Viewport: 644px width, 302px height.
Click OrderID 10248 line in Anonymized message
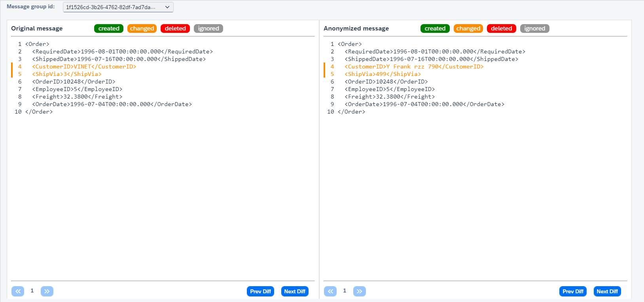point(386,82)
